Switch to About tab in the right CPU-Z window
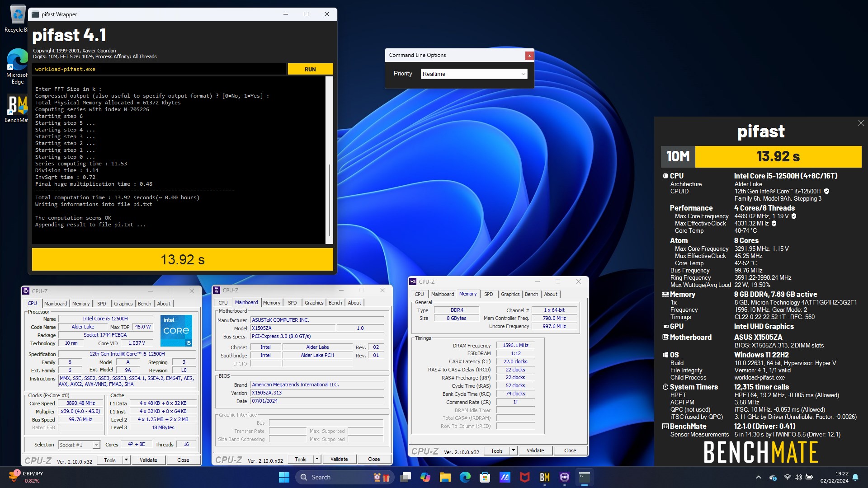 551,294
